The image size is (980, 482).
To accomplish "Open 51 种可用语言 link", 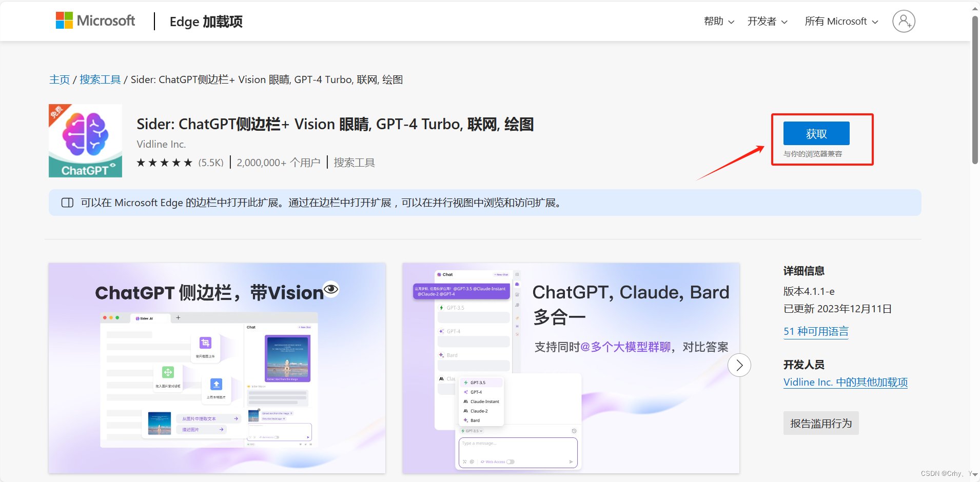I will (816, 331).
